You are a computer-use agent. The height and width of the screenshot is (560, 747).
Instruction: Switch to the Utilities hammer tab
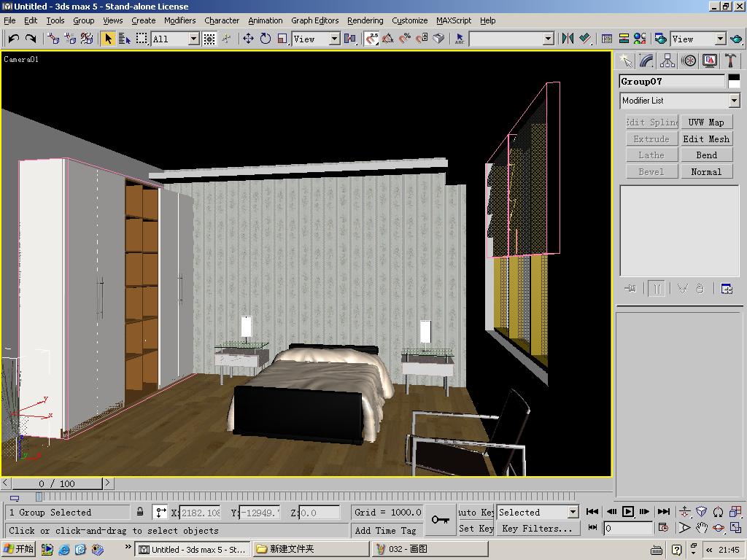(730, 61)
